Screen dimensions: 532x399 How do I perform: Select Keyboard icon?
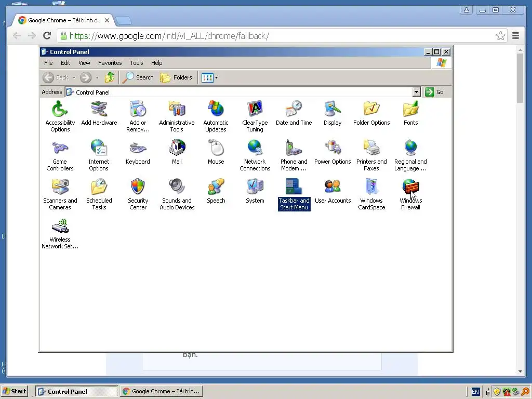click(x=138, y=152)
